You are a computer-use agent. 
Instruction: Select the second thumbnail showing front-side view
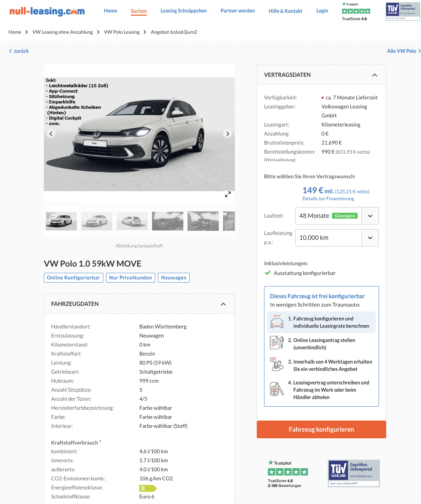coord(97,221)
